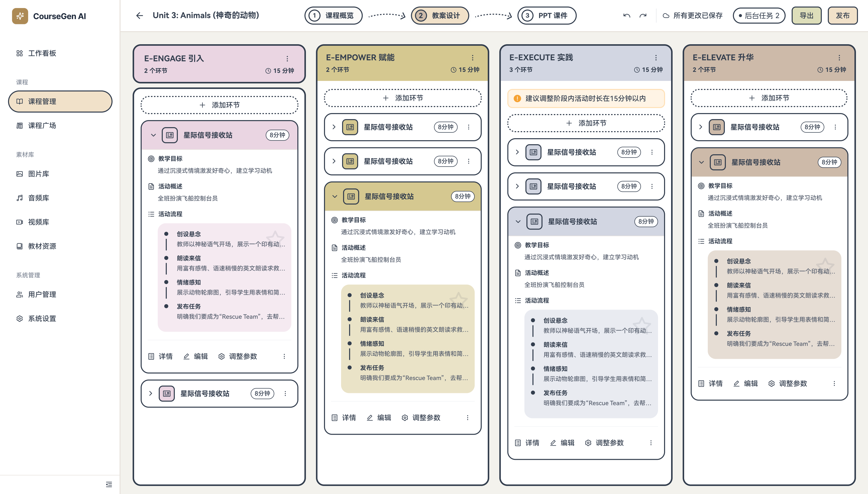The image size is (868, 494).
Task: Expand the first collapsed E-EMPOWER card
Action: (x=334, y=127)
